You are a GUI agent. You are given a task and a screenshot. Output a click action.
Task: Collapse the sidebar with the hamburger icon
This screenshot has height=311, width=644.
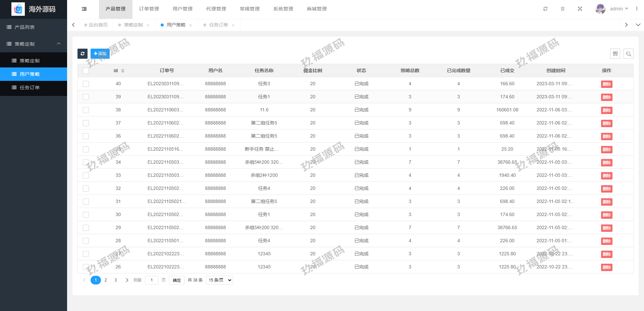coord(84,9)
